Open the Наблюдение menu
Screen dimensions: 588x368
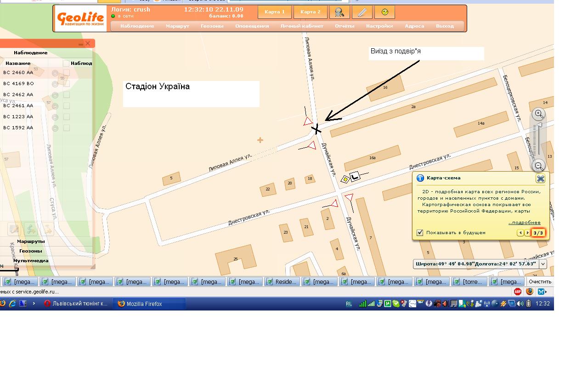(x=137, y=26)
